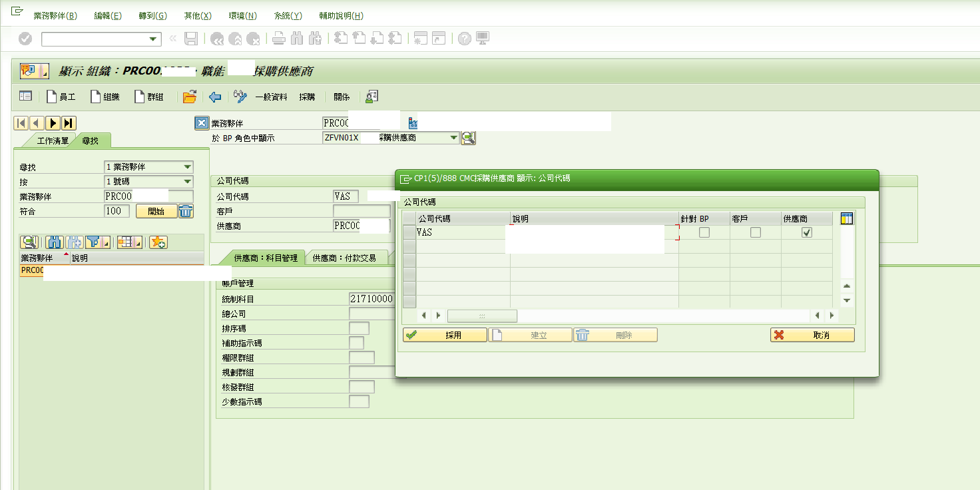This screenshot has height=490, width=980.
Task: Open the 於 BP 角色中顯示 dropdown
Action: tap(453, 138)
